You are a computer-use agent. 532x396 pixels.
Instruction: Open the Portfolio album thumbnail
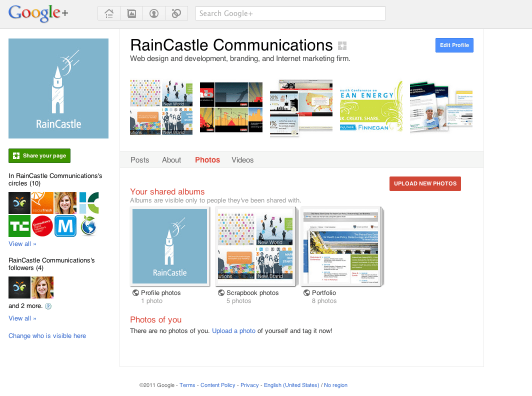[342, 246]
